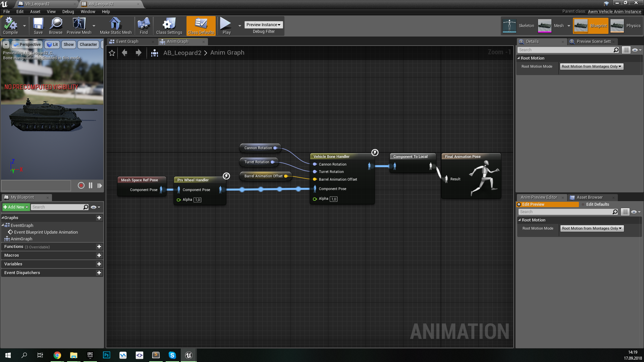Click My Blueprint search field

60,207
